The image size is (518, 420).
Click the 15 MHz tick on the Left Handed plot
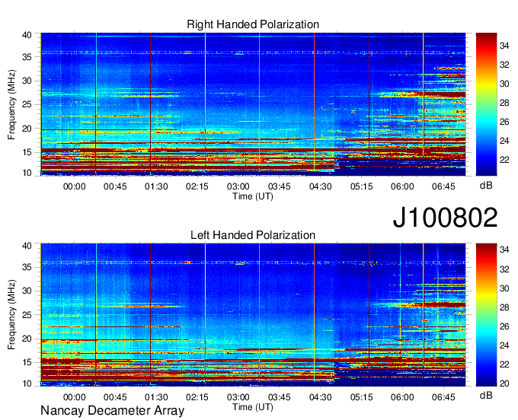click(x=27, y=363)
